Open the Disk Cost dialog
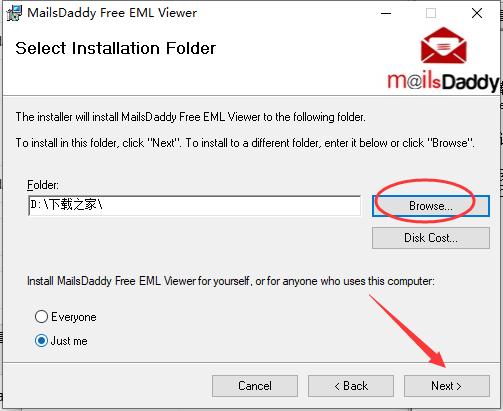The image size is (503, 411). pos(431,238)
